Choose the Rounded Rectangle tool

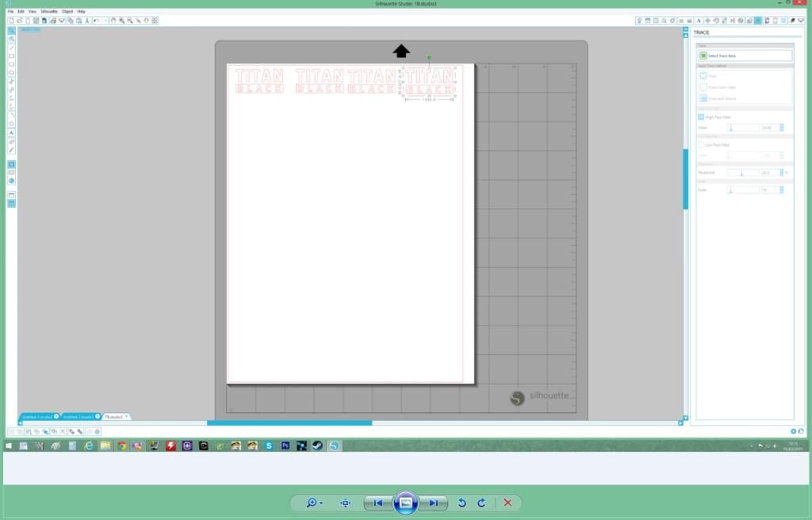[11, 64]
